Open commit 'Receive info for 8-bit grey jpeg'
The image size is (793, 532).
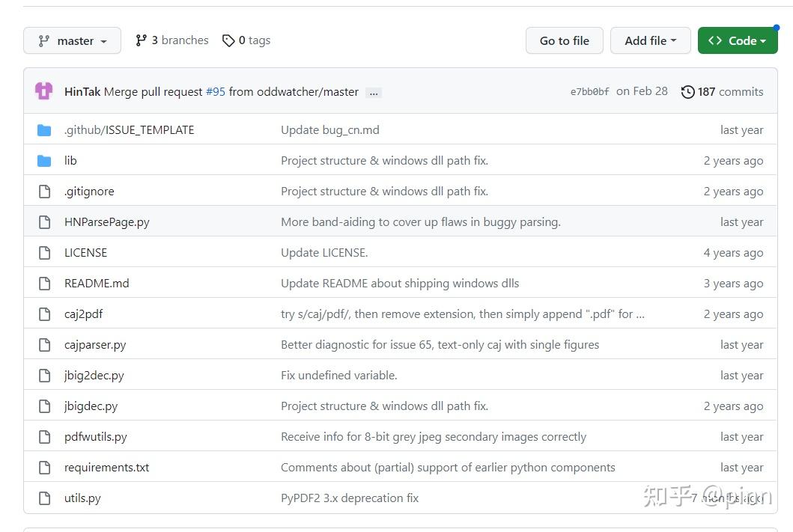434,436
